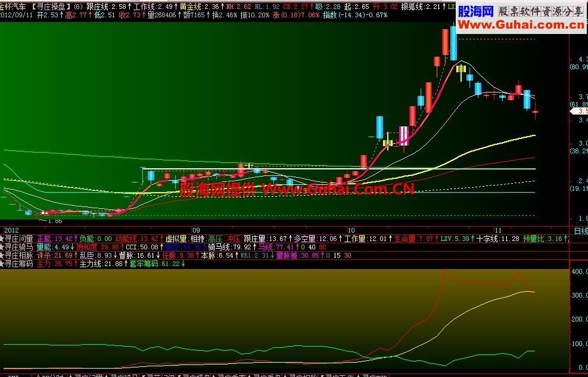The image size is (588, 377).
Task: Click the tallest blue candlestick at the price peak
Action: [454, 42]
